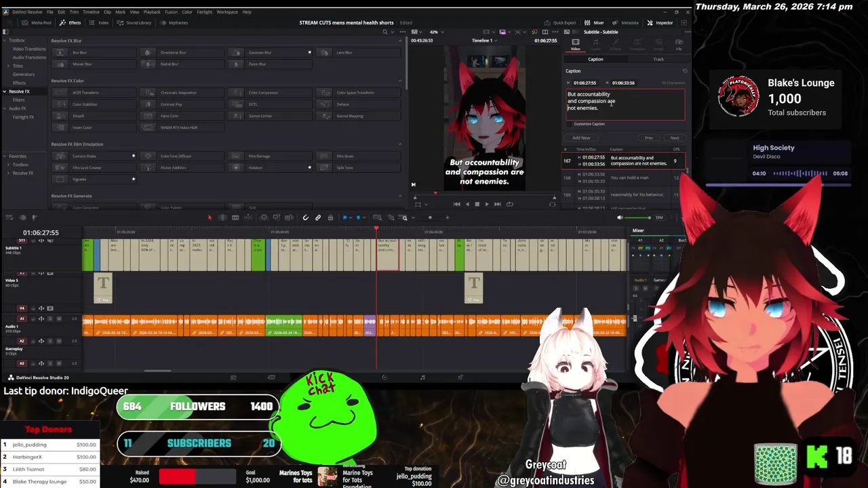
Task: Click into the caption text field
Action: tap(625, 104)
